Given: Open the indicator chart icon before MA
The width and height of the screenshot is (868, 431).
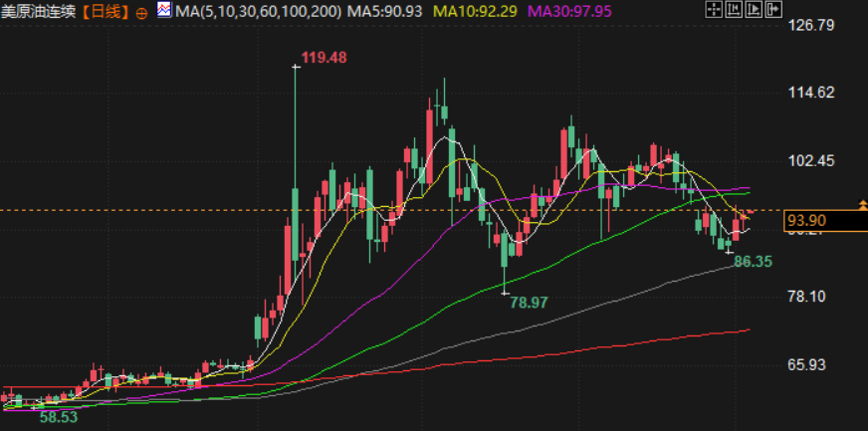Looking at the screenshot, I should point(164,10).
